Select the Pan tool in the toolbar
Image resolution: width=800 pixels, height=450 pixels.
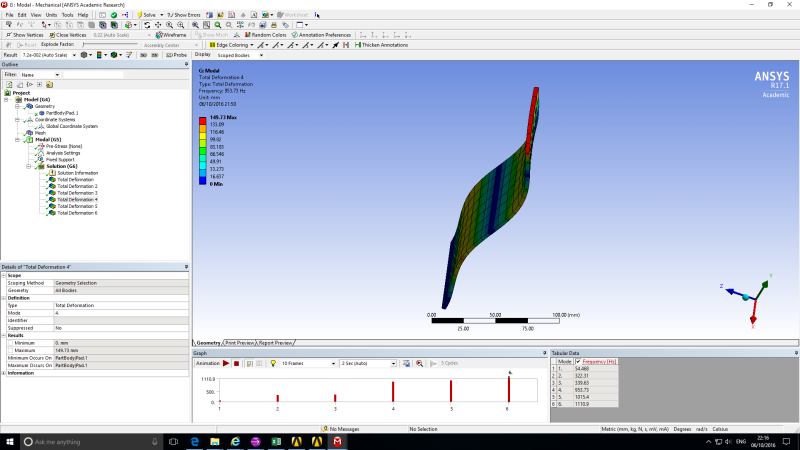[x=158, y=24]
